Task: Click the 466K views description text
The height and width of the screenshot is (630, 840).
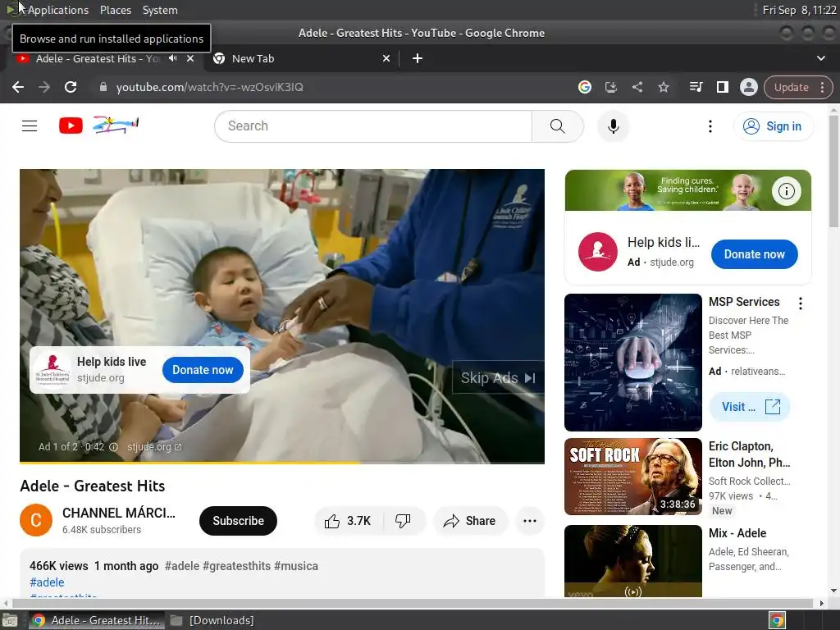Action: coord(58,566)
